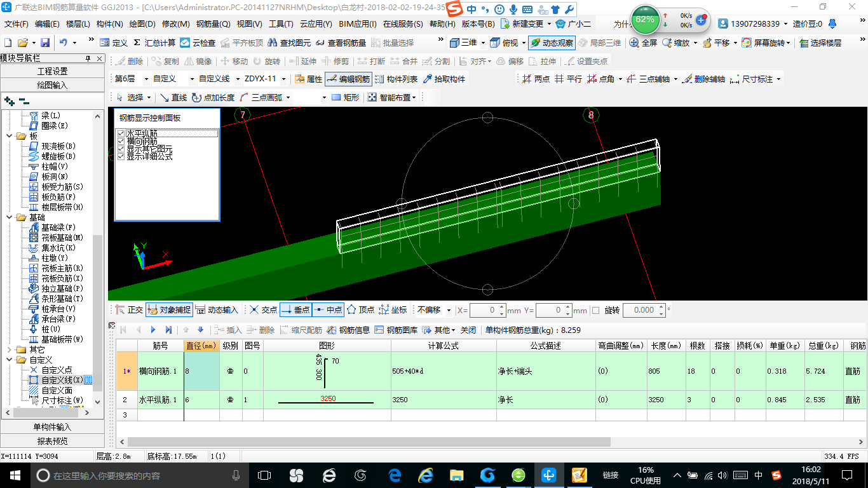Go to next rebar record arrow
Image resolution: width=868 pixels, height=488 pixels.
point(153,330)
